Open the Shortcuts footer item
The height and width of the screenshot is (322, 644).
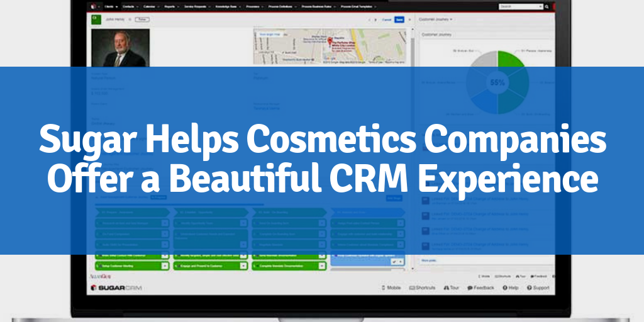(x=422, y=288)
